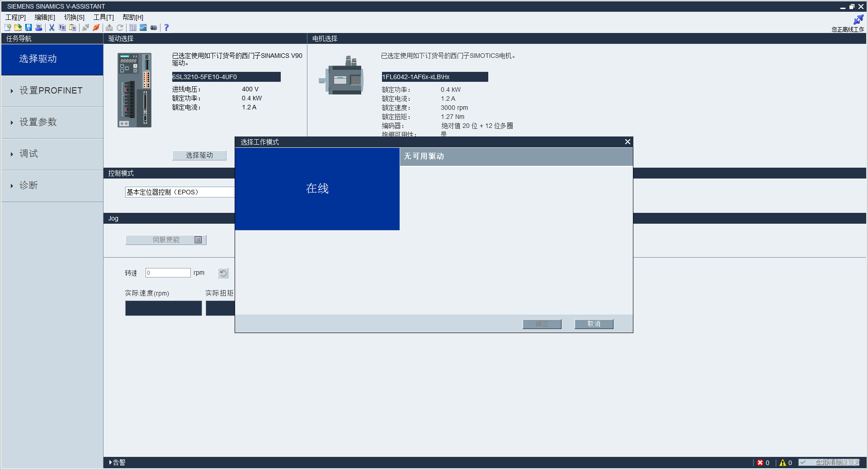The width and height of the screenshot is (868, 470).
Task: Click the Cut scissors icon
Action: [x=52, y=28]
